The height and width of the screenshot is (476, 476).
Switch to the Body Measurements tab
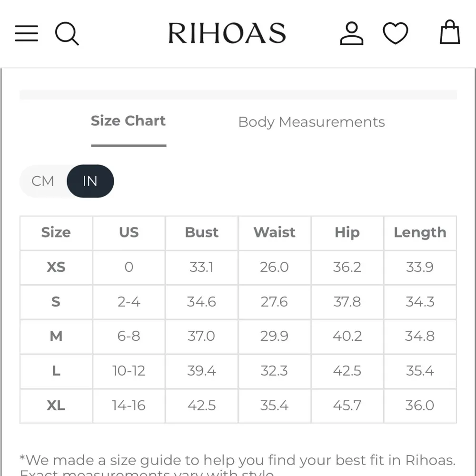[311, 122]
